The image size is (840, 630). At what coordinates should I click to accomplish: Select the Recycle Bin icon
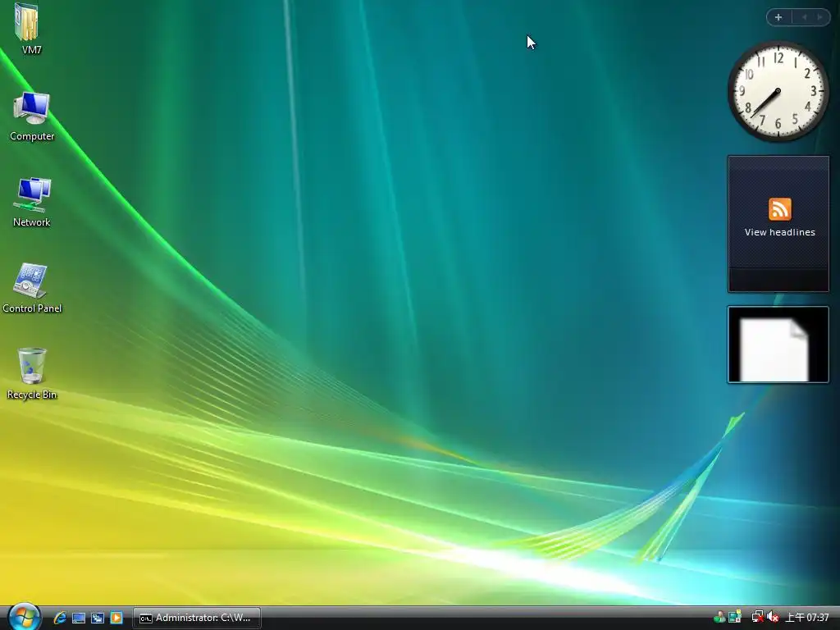[32, 373]
